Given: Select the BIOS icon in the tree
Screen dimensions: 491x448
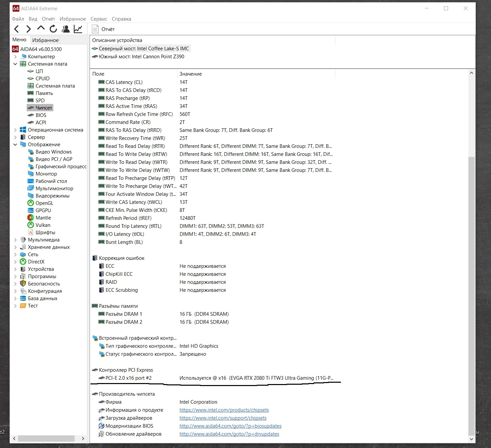Looking at the screenshot, I should (31, 115).
